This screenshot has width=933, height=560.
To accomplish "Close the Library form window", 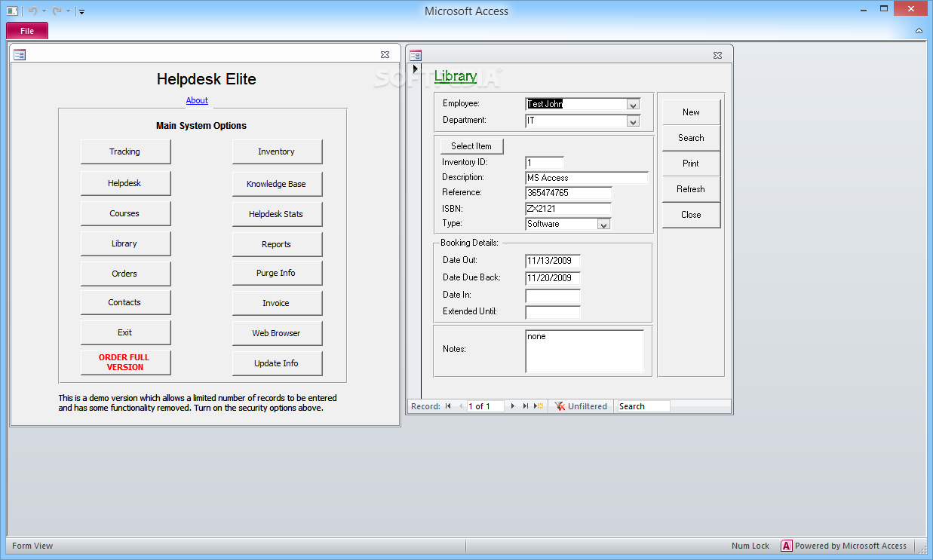I will click(718, 55).
